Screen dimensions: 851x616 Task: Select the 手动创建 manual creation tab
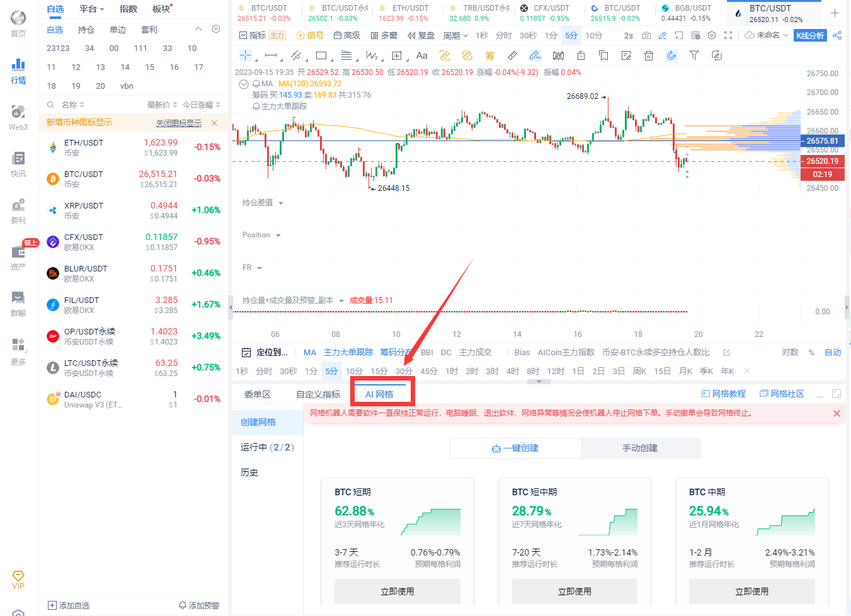point(640,448)
